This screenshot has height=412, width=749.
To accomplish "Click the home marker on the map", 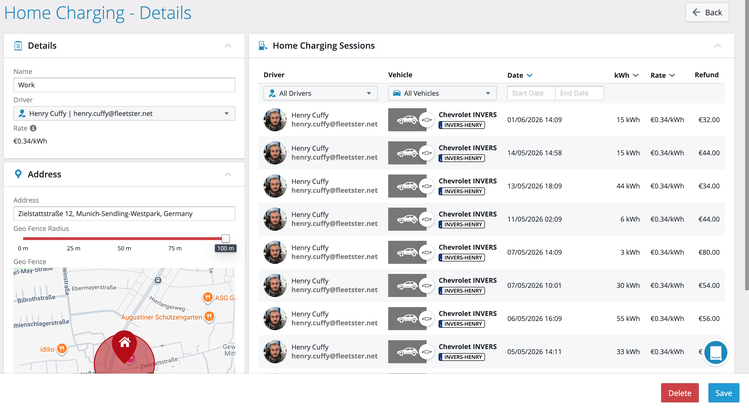I will coord(125,345).
